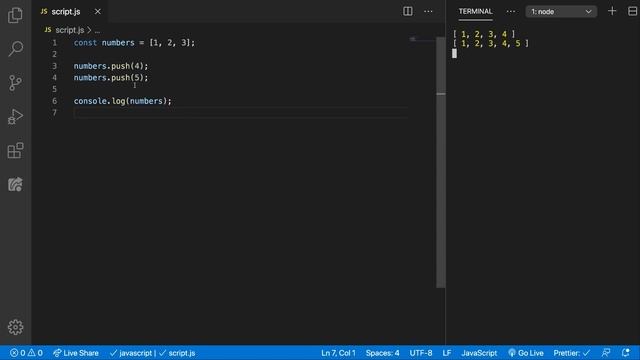
Task: Open the 1: node terminal dropdown
Action: point(561,11)
